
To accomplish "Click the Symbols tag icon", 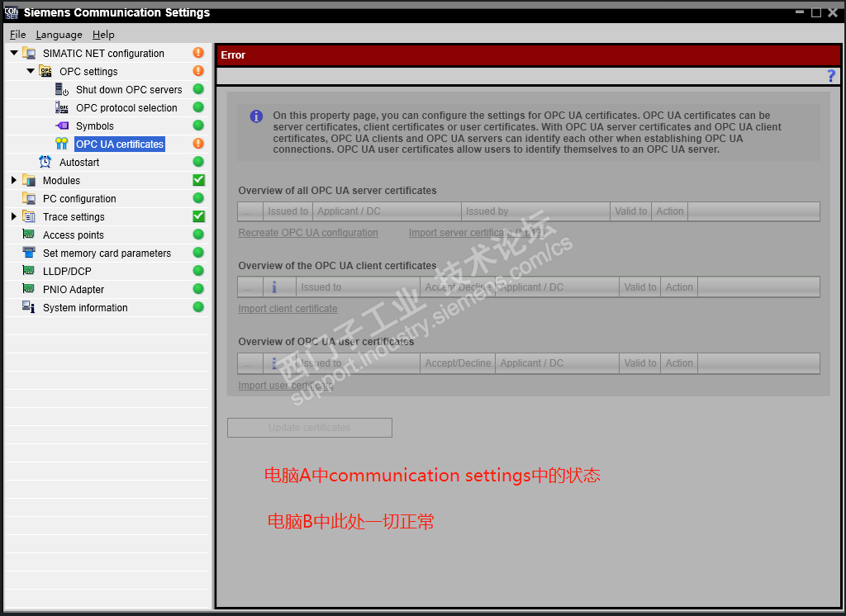I will click(x=62, y=126).
